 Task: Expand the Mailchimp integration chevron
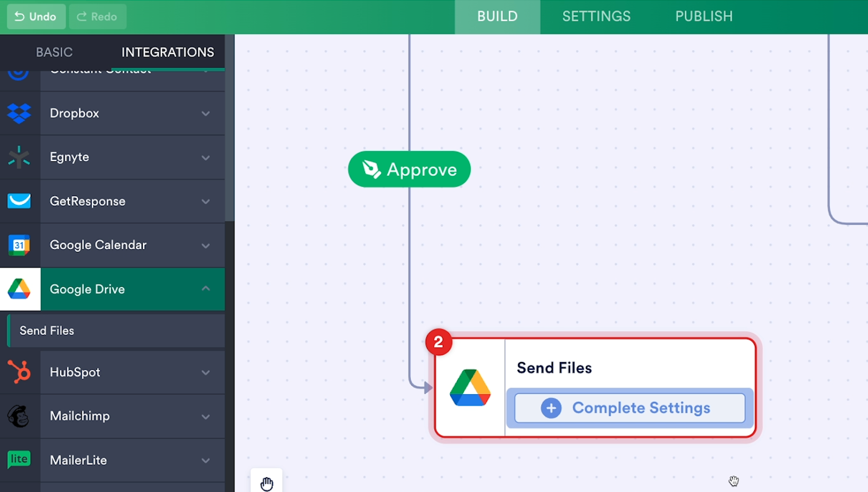pos(206,417)
